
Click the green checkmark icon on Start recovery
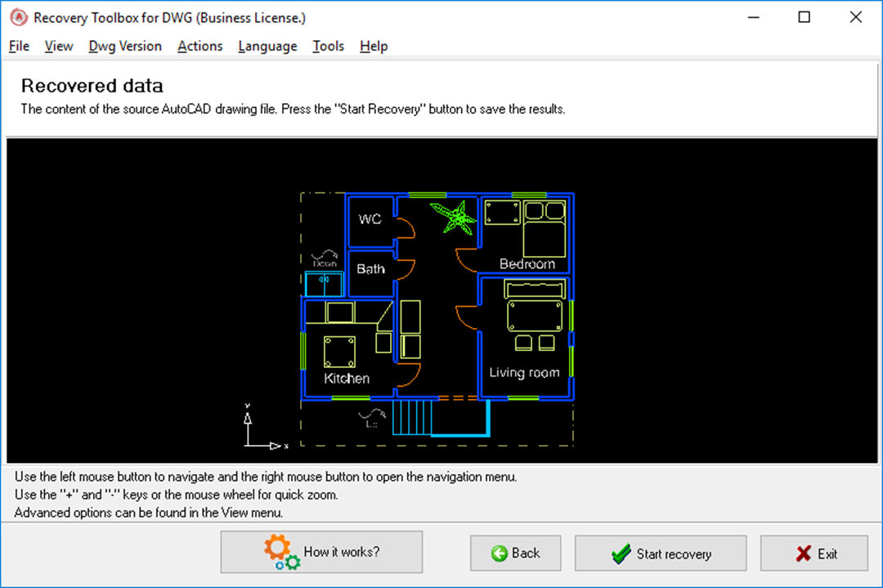(x=621, y=554)
